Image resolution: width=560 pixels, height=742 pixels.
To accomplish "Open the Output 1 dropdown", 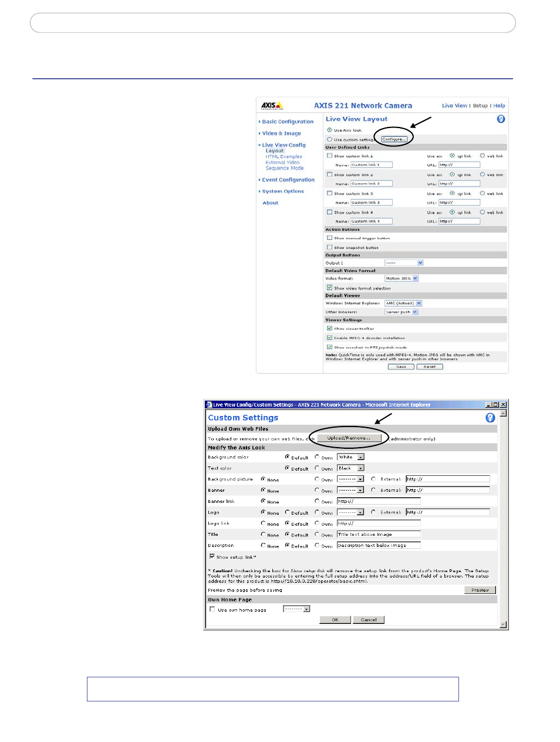I will pos(404,263).
